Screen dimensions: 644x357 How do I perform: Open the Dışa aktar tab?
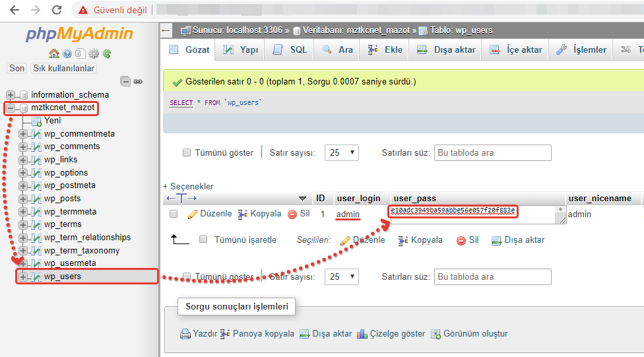tap(447, 49)
